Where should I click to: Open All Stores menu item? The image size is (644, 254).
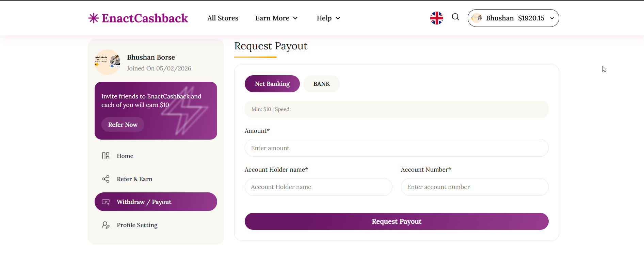(x=223, y=18)
